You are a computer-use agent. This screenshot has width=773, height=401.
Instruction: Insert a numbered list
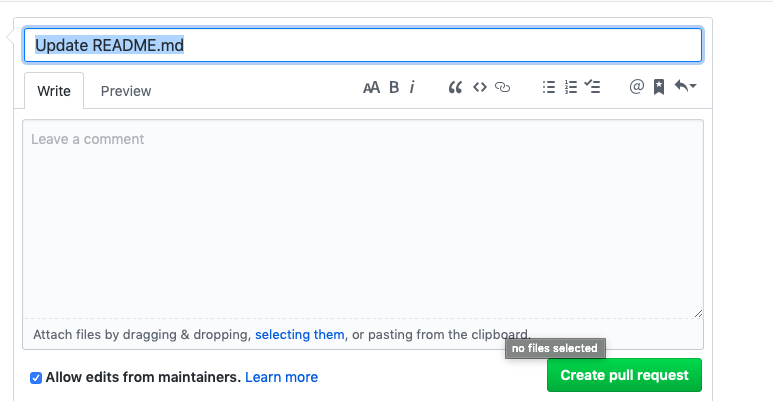click(571, 88)
